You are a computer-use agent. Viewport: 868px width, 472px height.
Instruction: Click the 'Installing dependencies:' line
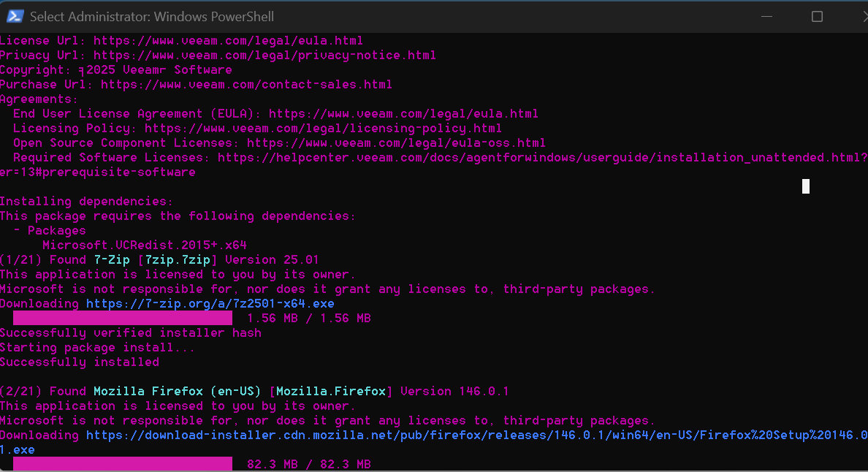click(87, 202)
